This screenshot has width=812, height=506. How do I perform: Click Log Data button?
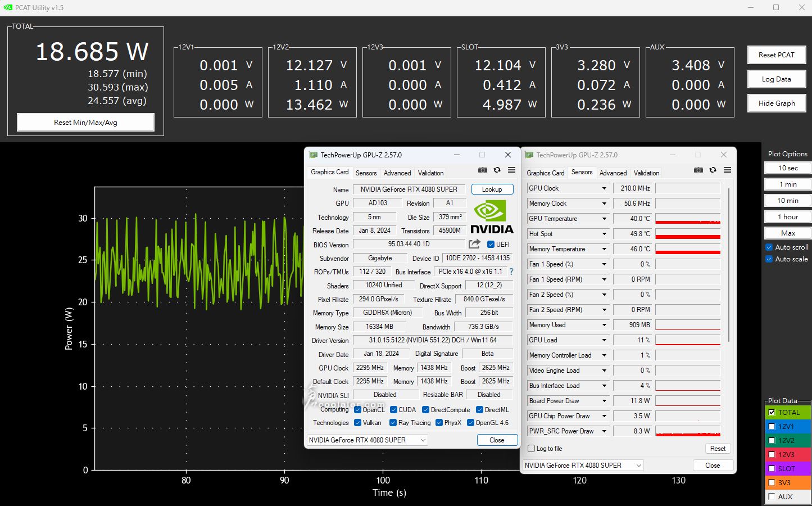[x=777, y=79]
